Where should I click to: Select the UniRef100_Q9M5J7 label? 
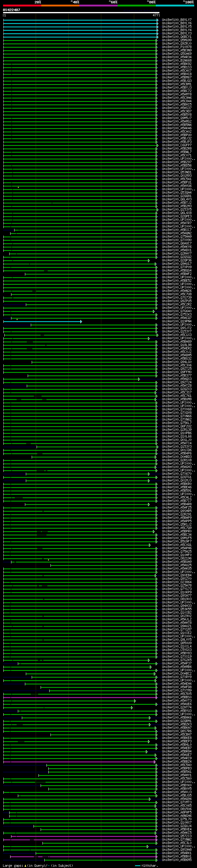coord(176,118)
